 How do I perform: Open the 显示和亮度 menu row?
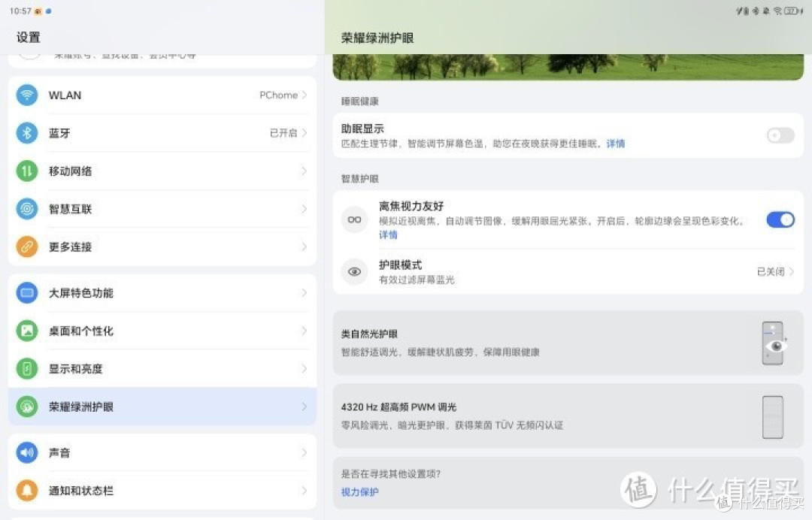click(x=162, y=368)
